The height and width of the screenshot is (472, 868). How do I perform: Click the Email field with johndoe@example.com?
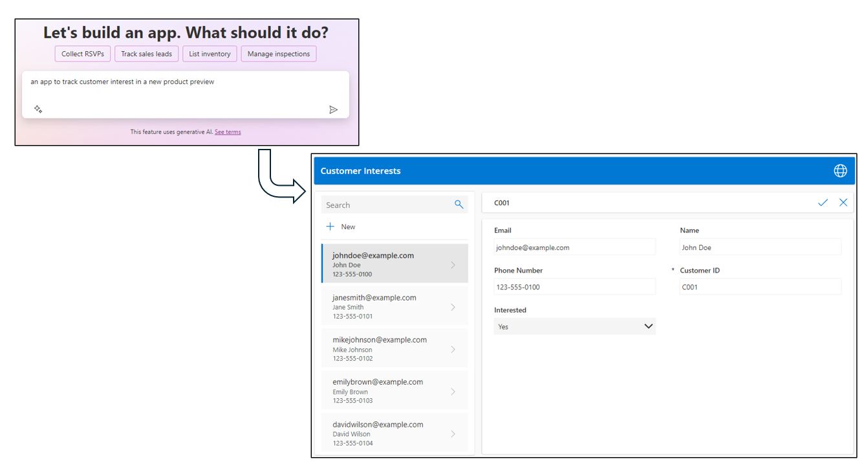574,247
